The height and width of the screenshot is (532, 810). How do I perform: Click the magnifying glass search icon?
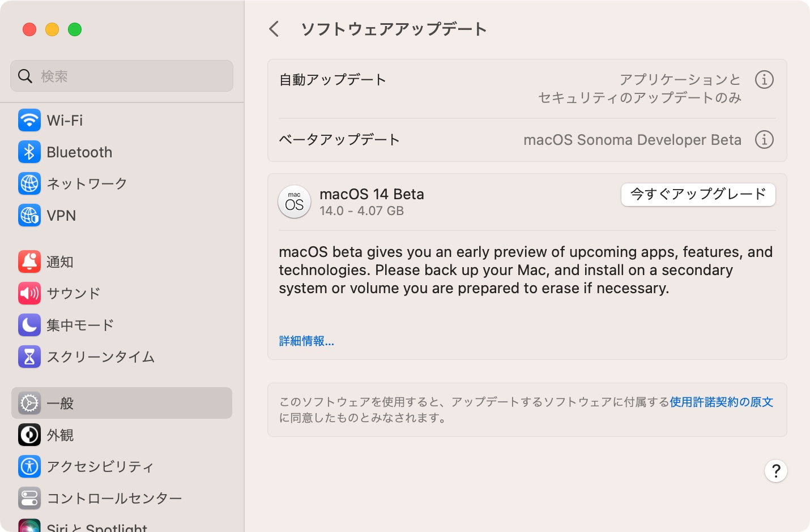pyautogui.click(x=25, y=76)
